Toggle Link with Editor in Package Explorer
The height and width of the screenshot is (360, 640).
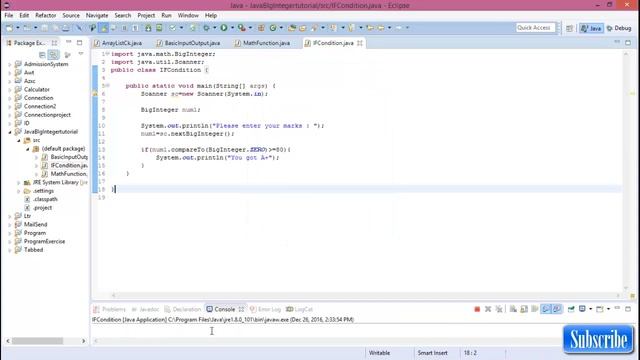pos(53,55)
